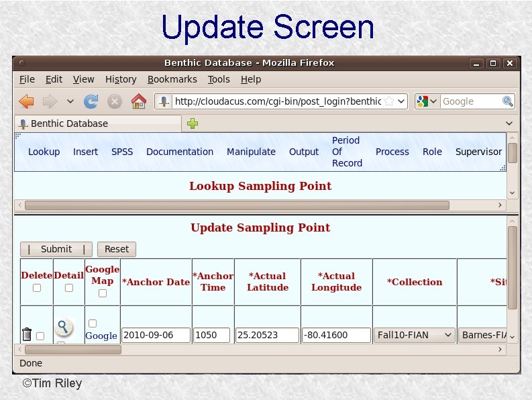Click the Collection column header
This screenshot has height=400, width=532.
point(415,282)
